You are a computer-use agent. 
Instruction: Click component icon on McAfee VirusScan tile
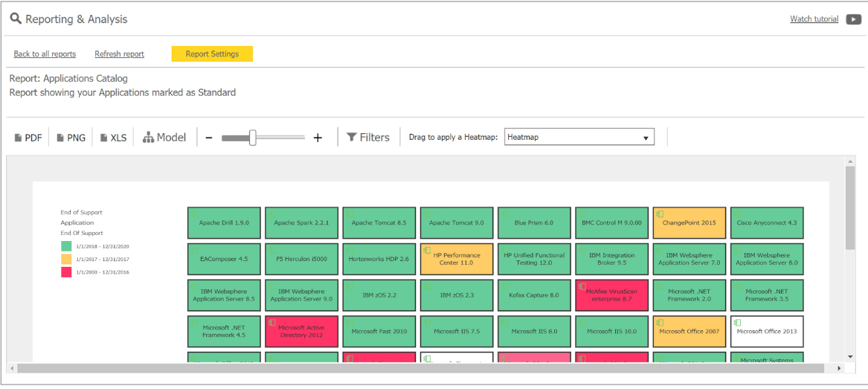(582, 286)
